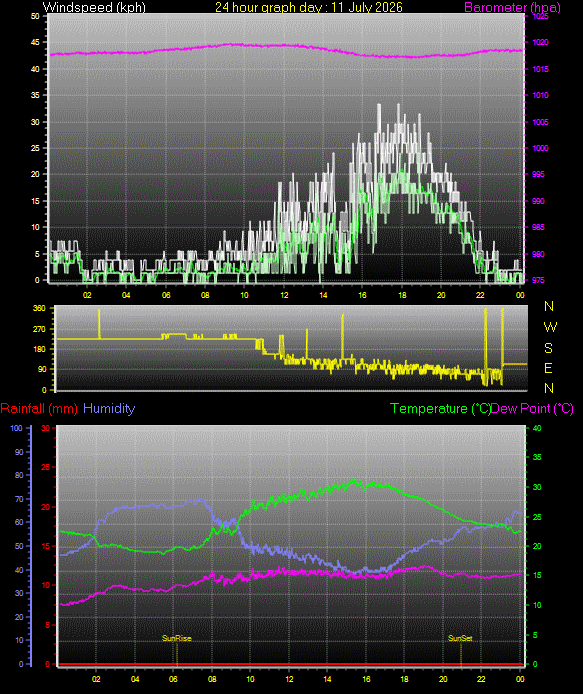Viewport: 583px width, 694px height.
Task: Click the 24 hour graph day title
Action: coord(309,7)
